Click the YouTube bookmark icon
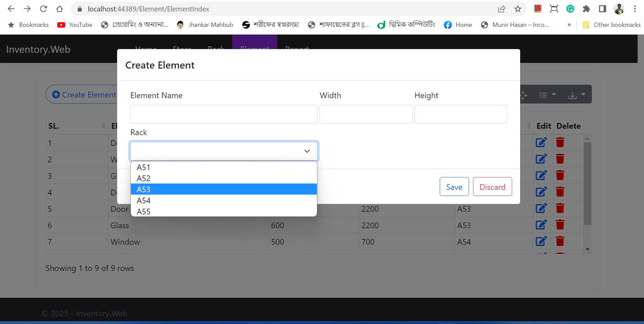Screen dimensions: 644x324 pos(61,25)
